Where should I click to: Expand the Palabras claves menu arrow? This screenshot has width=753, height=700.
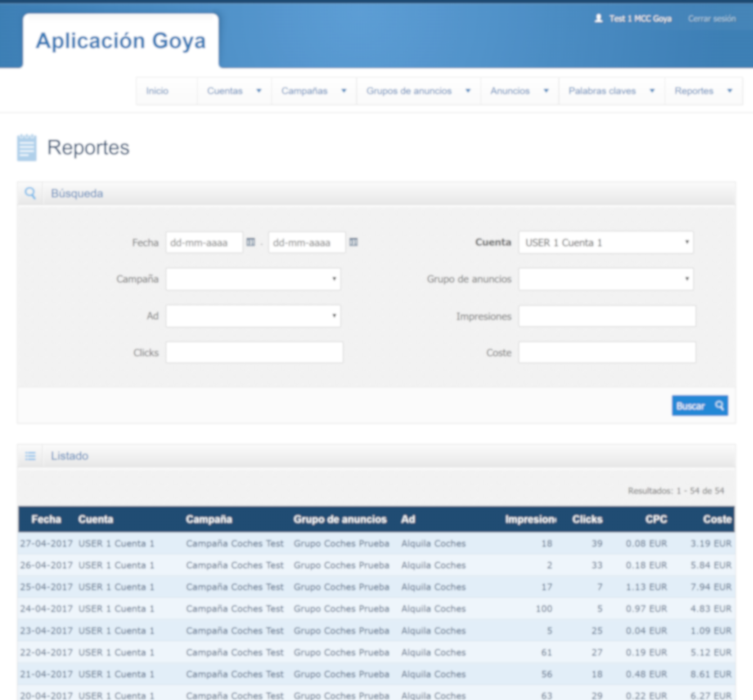(x=652, y=91)
